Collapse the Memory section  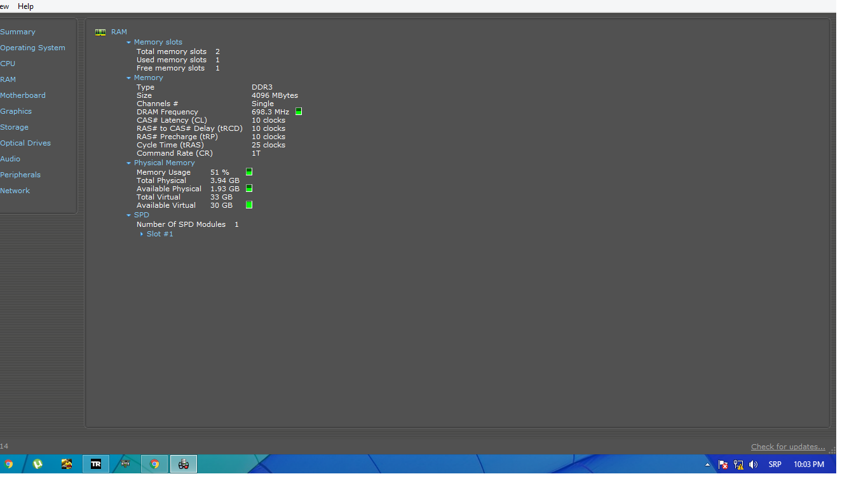click(x=128, y=78)
